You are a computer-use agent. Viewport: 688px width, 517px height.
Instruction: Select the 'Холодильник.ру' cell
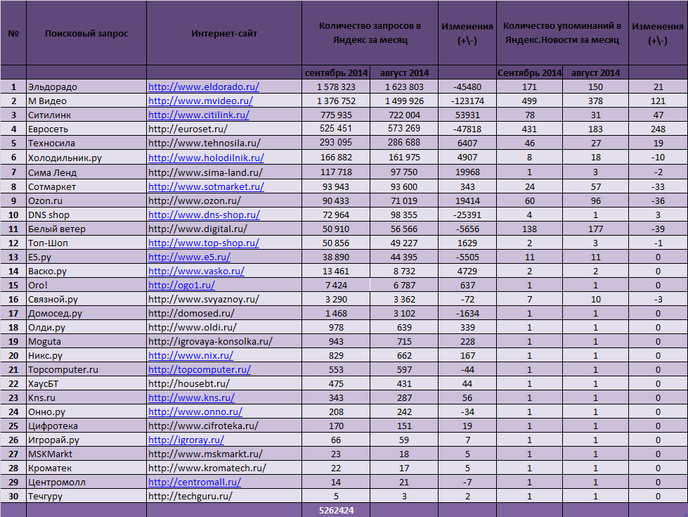(x=86, y=158)
